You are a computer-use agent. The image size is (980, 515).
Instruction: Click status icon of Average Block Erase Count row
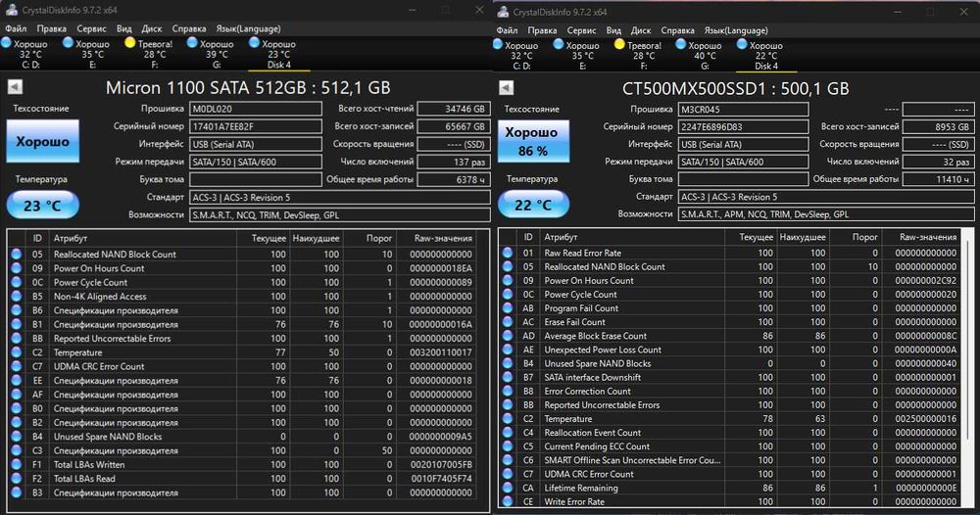(x=508, y=336)
